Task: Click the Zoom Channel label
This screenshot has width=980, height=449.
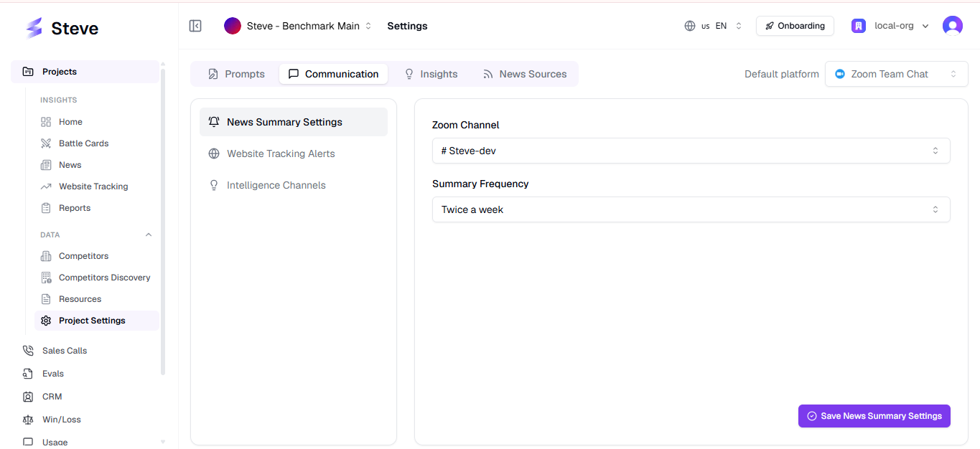Action: coord(465,125)
